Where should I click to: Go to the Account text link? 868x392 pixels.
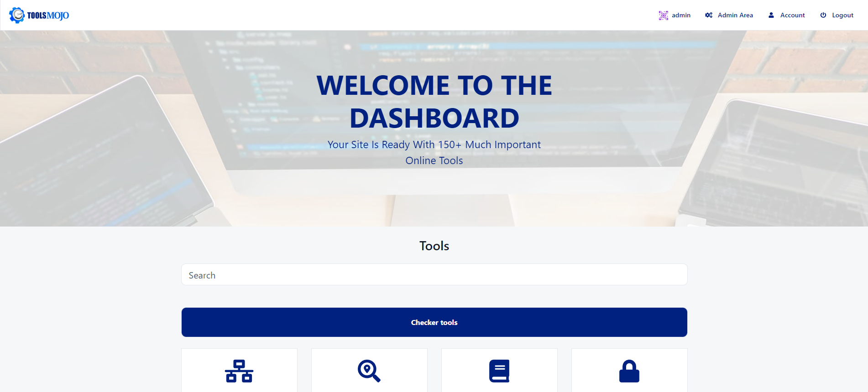tap(792, 15)
